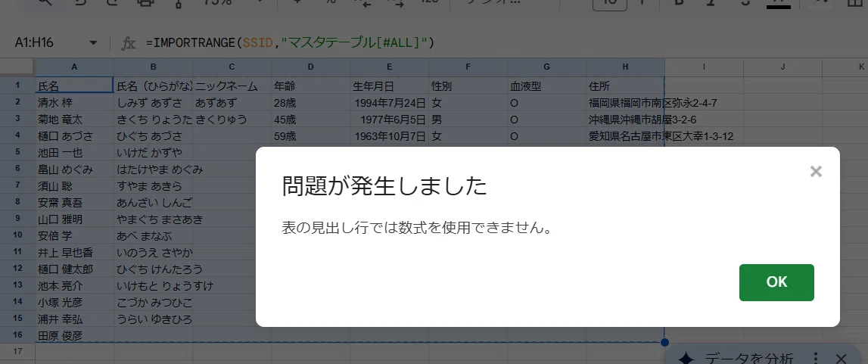The image size is (868, 364).
Task: Click the 性別 header cell
Action: point(467,86)
